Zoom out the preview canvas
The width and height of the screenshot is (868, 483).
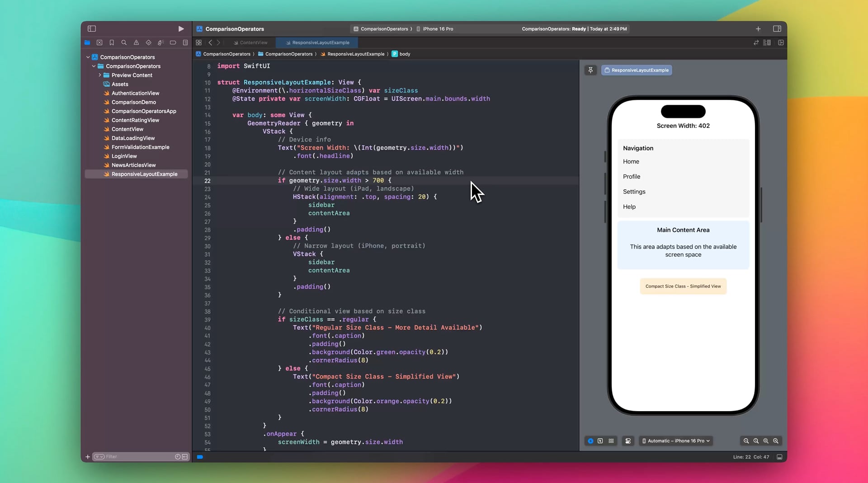[x=746, y=441]
